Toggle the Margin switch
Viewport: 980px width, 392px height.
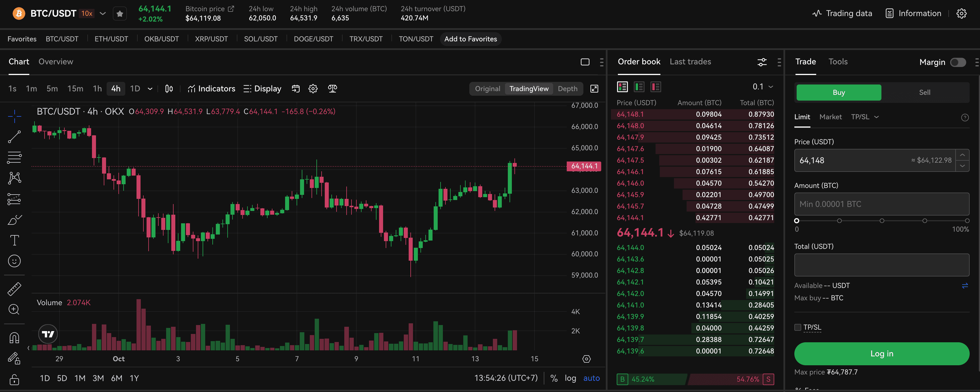(958, 62)
